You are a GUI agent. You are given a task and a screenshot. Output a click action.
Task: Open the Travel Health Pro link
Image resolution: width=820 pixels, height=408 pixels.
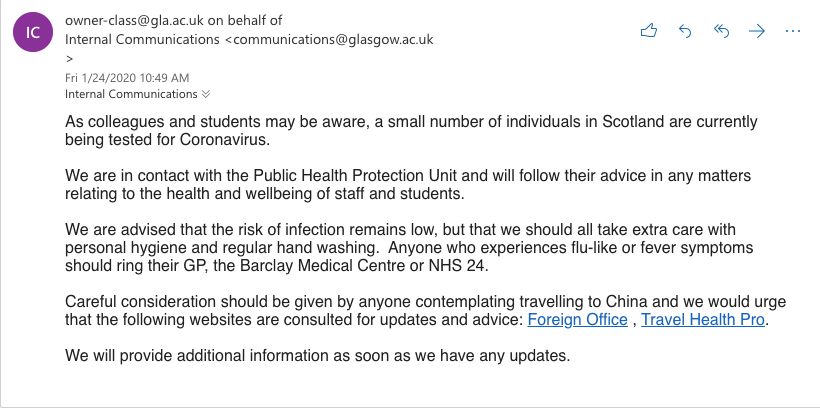(x=703, y=320)
